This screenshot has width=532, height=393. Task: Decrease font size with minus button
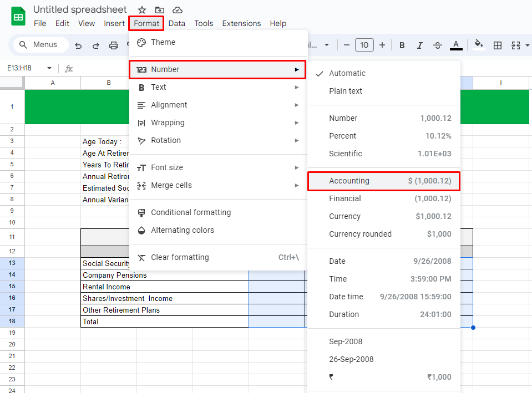346,45
